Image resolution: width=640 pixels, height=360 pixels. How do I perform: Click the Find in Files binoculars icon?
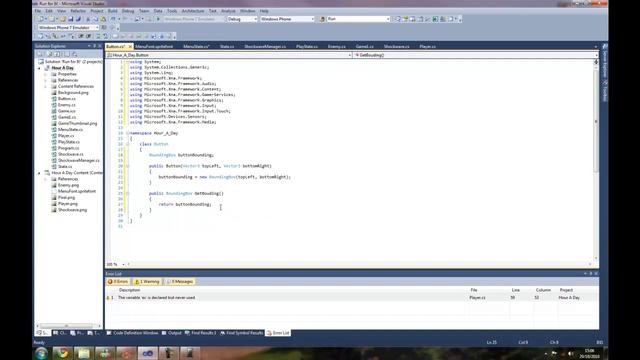(x=322, y=19)
